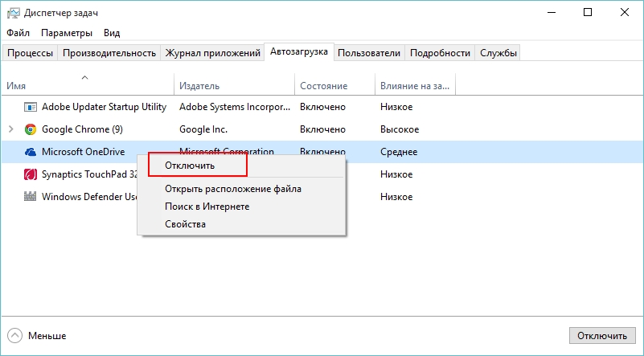Click the Microsoft OneDrive cloud icon
The image size is (644, 356).
(x=31, y=152)
